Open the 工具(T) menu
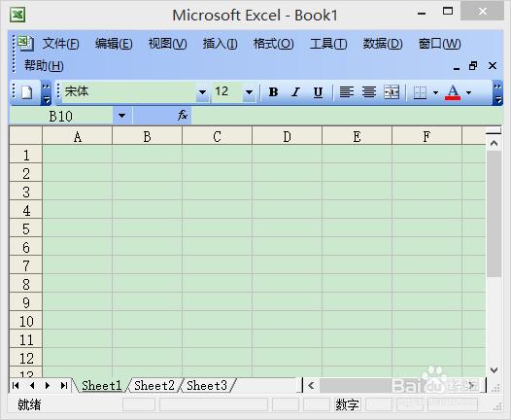 [x=328, y=44]
